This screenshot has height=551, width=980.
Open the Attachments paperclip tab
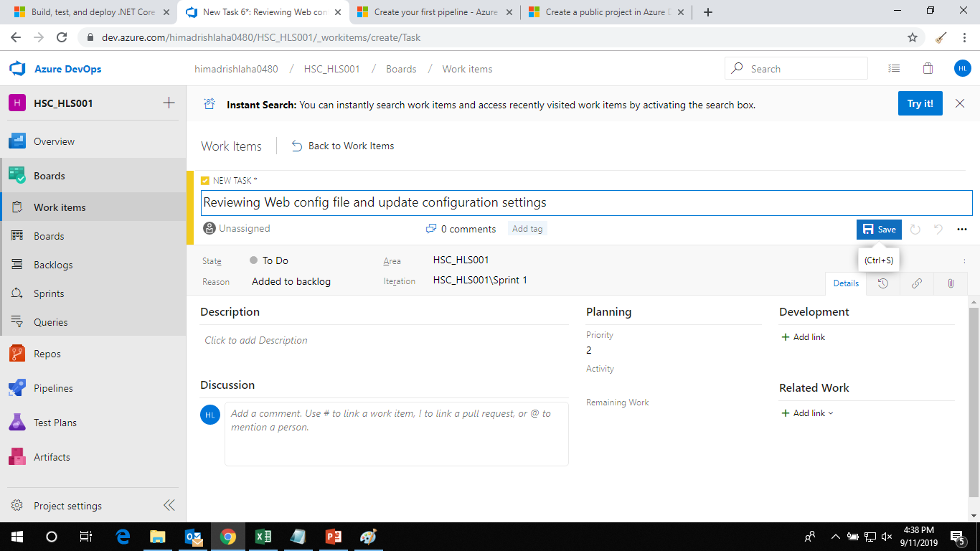pos(950,283)
